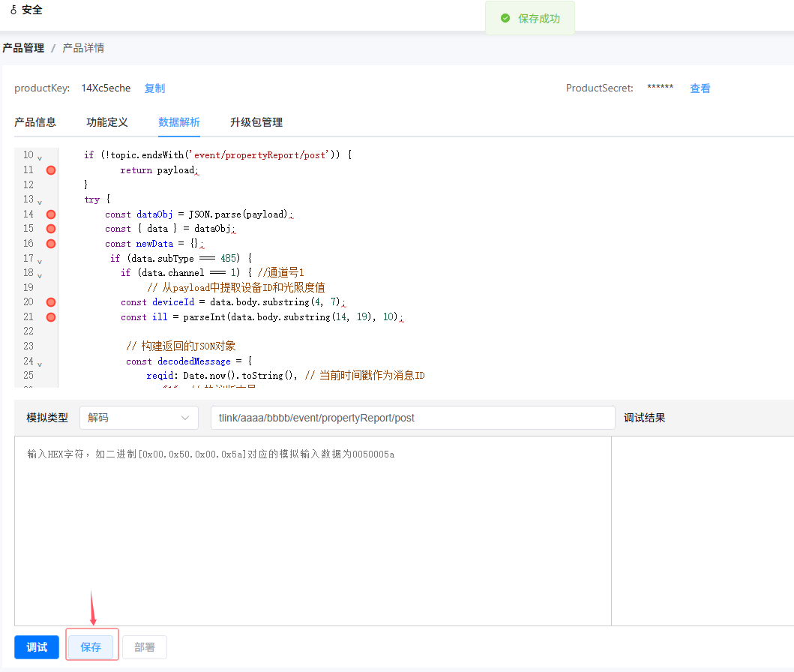
Task: Collapse the try block on line 13
Action: [x=40, y=202]
